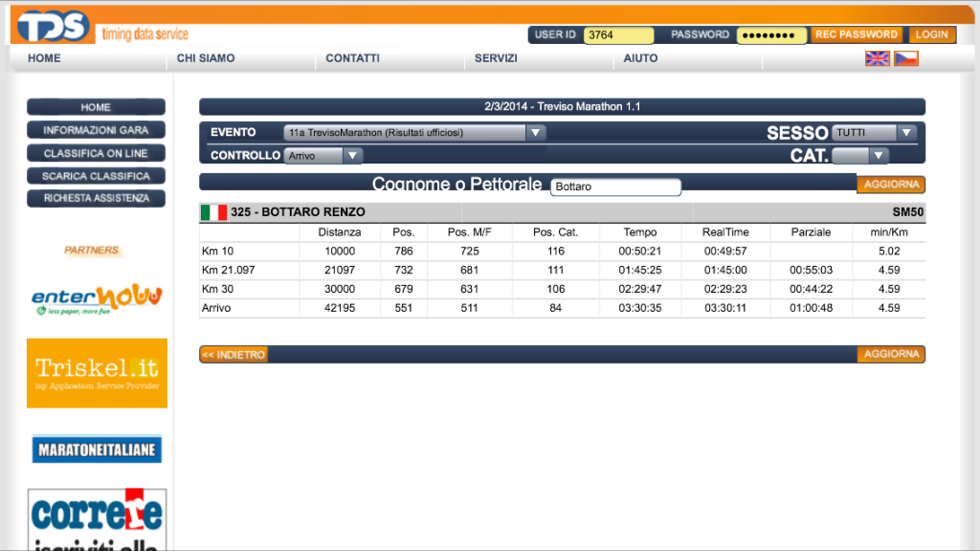Click the 'RealTime' column header
The image size is (980, 551).
point(725,232)
